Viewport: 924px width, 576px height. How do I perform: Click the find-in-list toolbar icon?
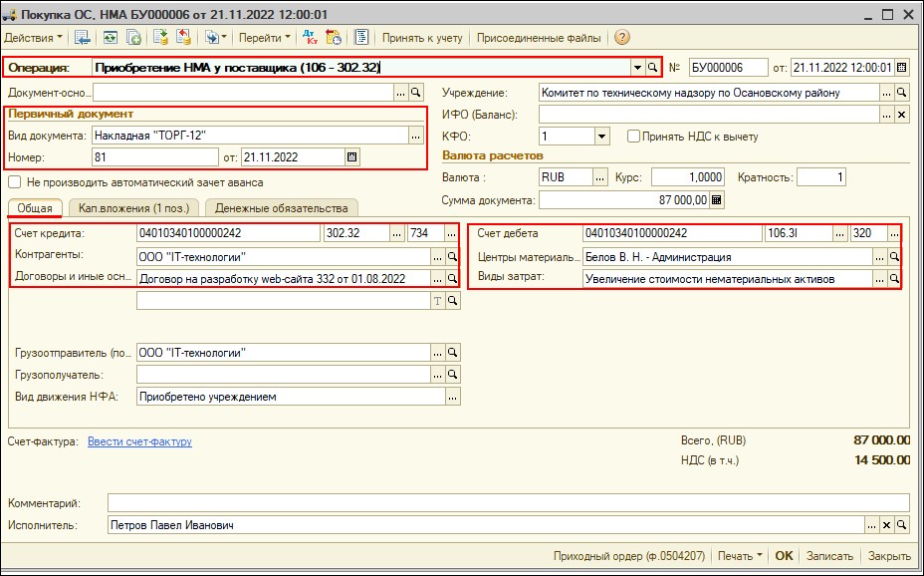(x=83, y=38)
